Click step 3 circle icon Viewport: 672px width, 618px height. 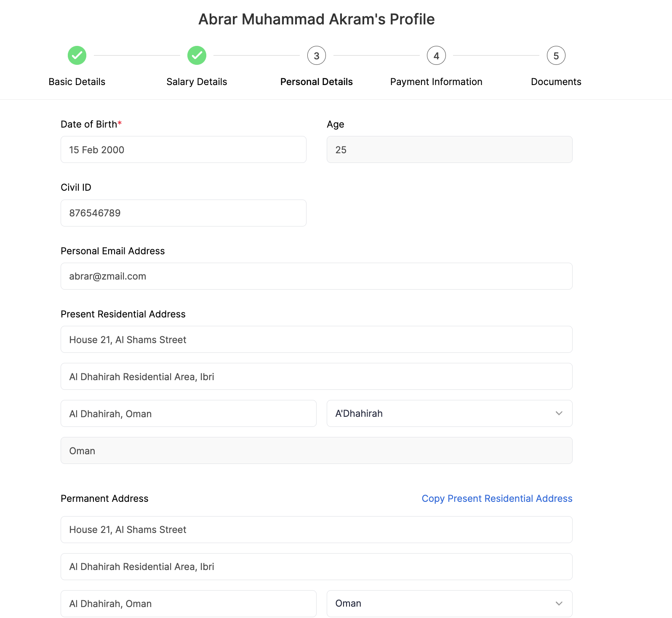pyautogui.click(x=317, y=56)
